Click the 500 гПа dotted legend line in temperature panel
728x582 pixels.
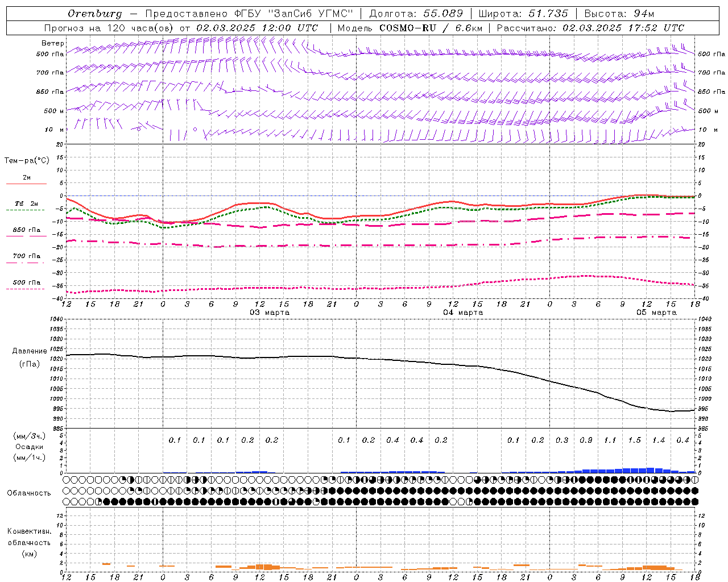26,289
